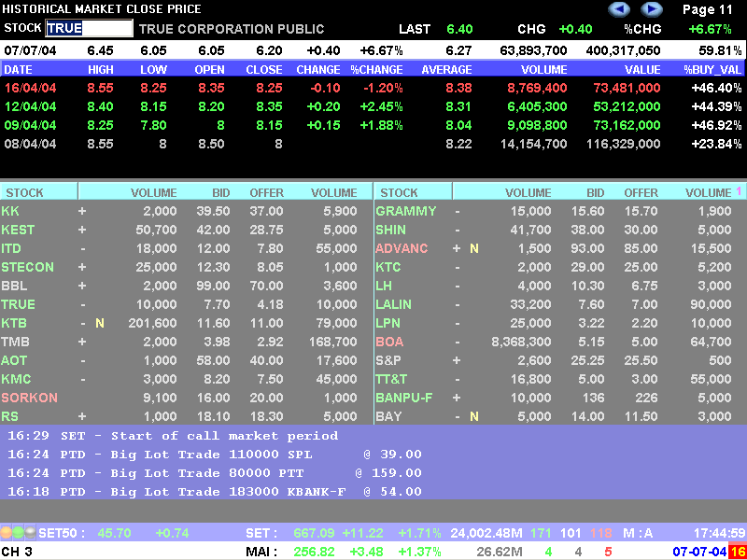This screenshot has height=560, width=747.
Task: Select TT&T in the right stock list
Action: click(x=390, y=379)
